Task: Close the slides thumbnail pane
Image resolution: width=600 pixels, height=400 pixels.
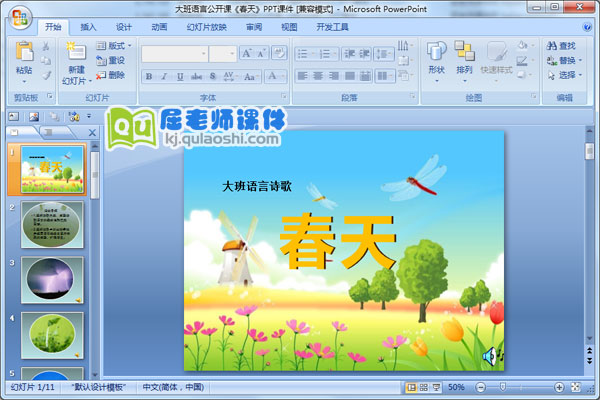Action: point(92,133)
